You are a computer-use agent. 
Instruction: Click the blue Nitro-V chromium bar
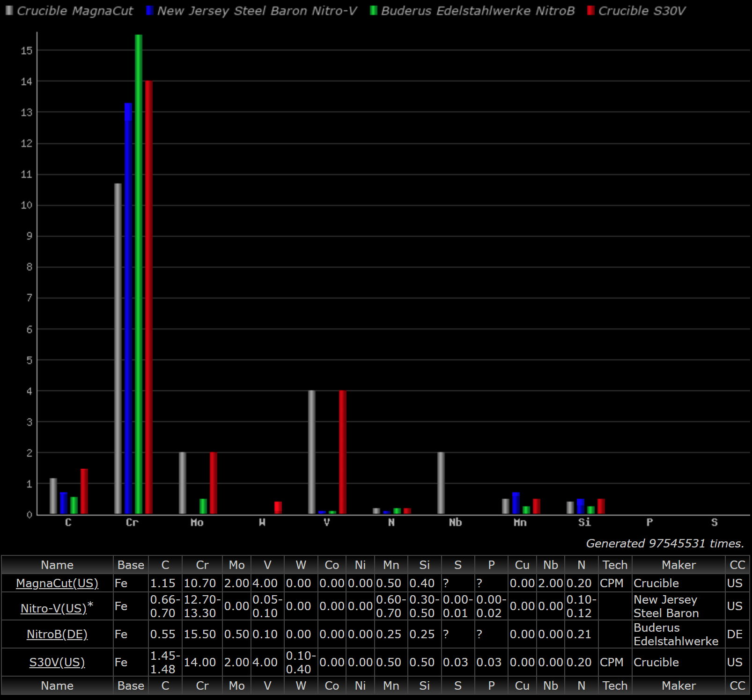click(128, 308)
